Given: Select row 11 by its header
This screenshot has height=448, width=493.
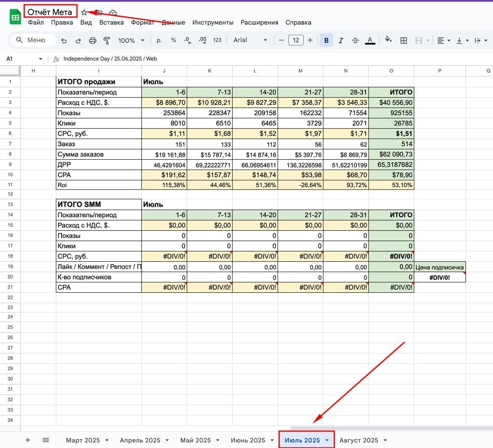Looking at the screenshot, I should pos(10,185).
